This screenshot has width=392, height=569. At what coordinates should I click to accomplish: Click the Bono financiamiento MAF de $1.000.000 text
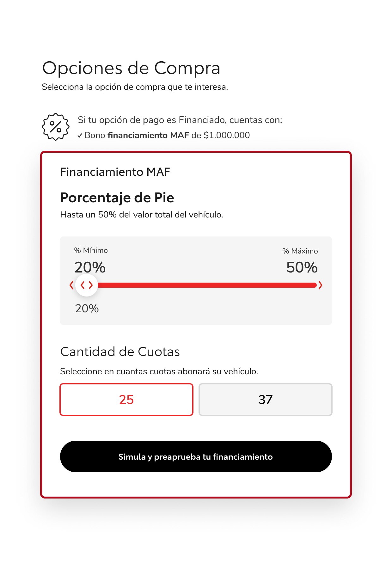click(167, 135)
